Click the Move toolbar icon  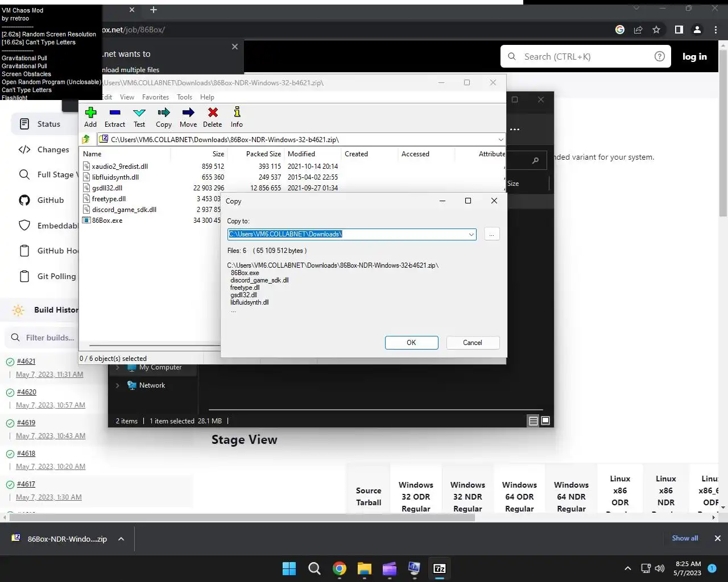[x=188, y=113]
